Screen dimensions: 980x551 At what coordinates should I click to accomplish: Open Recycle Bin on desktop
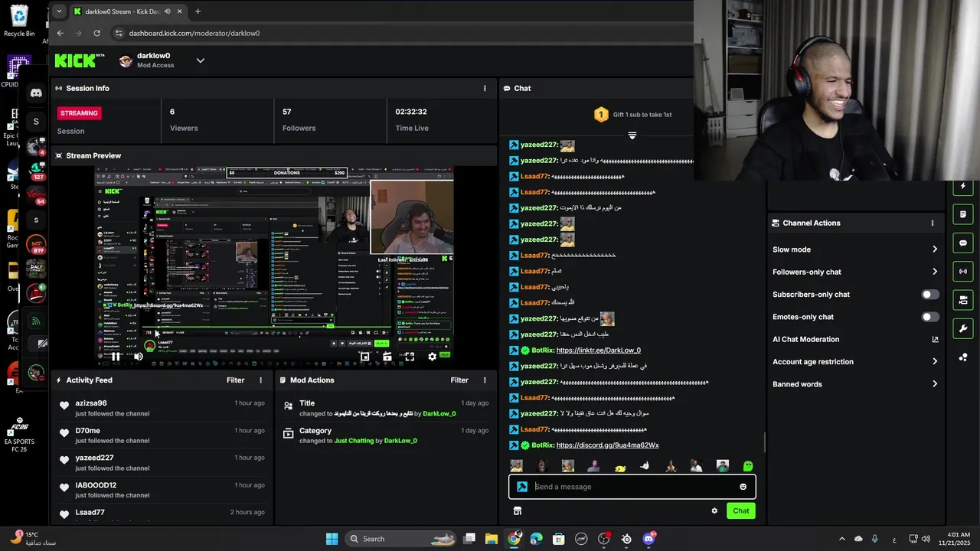[19, 21]
